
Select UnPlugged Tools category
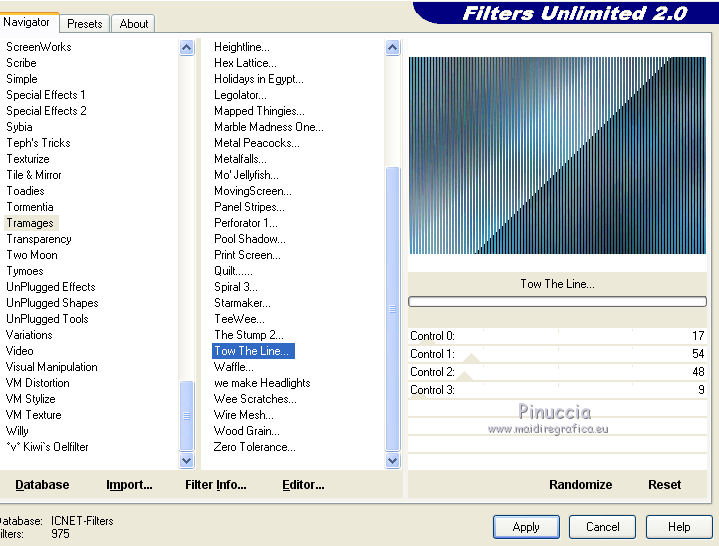[47, 319]
